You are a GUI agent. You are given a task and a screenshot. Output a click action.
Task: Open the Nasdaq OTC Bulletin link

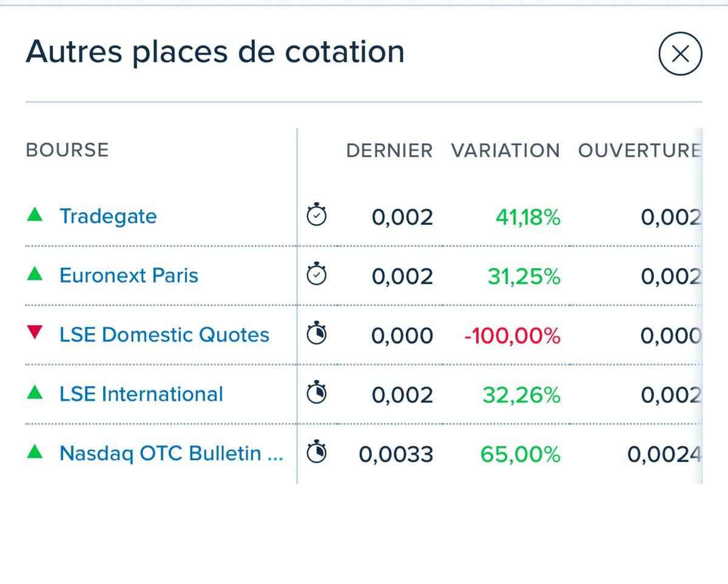[171, 453]
